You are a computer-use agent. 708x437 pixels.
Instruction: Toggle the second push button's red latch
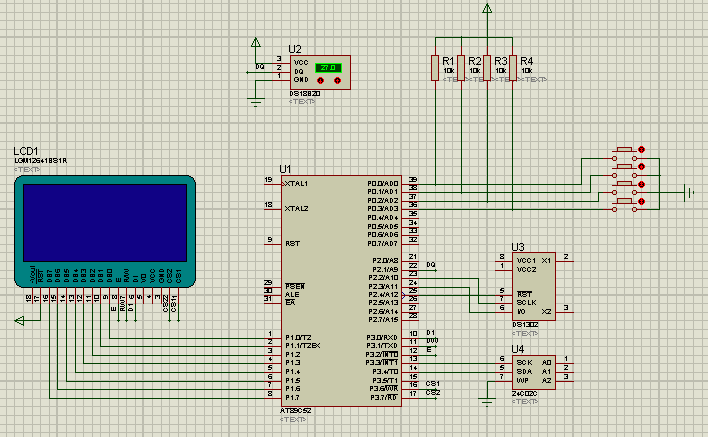coord(642,167)
